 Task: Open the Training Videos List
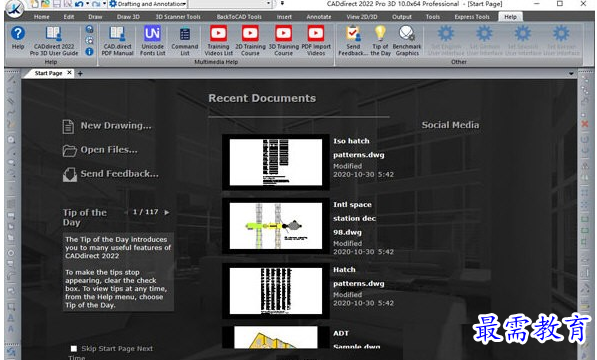pyautogui.click(x=219, y=41)
